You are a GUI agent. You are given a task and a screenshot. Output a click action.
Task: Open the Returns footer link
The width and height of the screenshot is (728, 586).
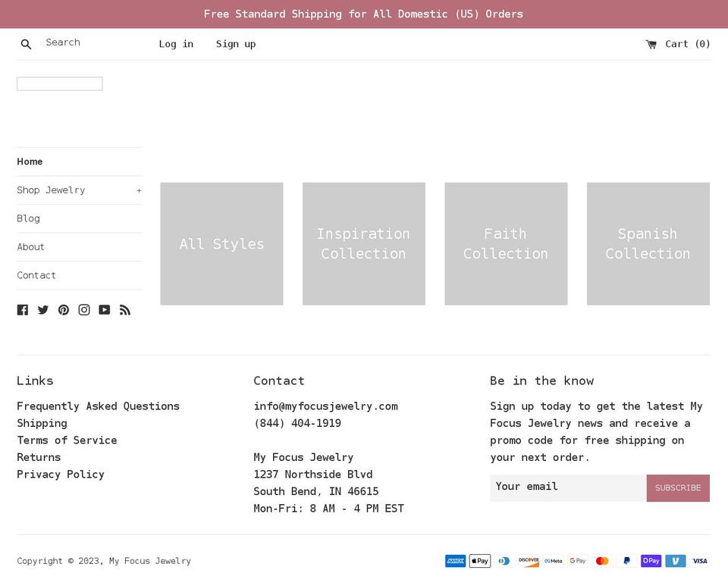pos(39,457)
